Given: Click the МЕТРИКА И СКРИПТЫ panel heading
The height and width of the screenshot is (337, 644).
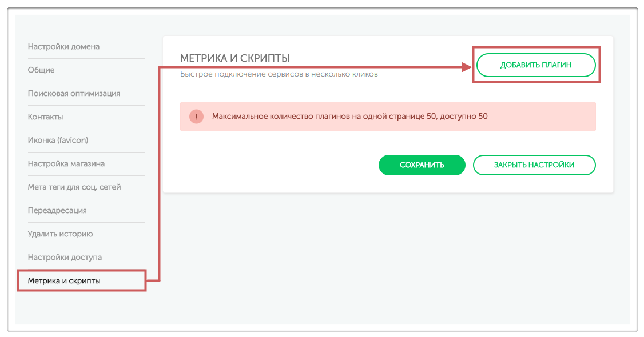Looking at the screenshot, I should pyautogui.click(x=235, y=58).
